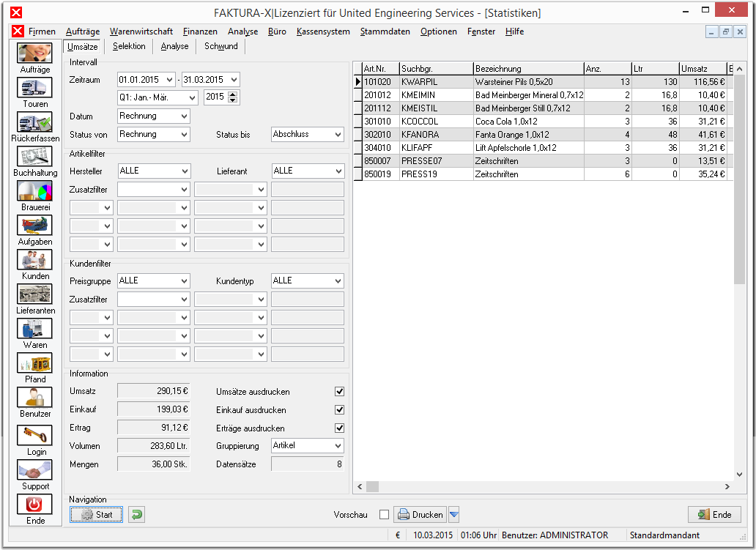Image resolution: width=756 pixels, height=550 pixels.
Task: Open the start date 01.01.2015 dropdown
Action: pos(170,80)
